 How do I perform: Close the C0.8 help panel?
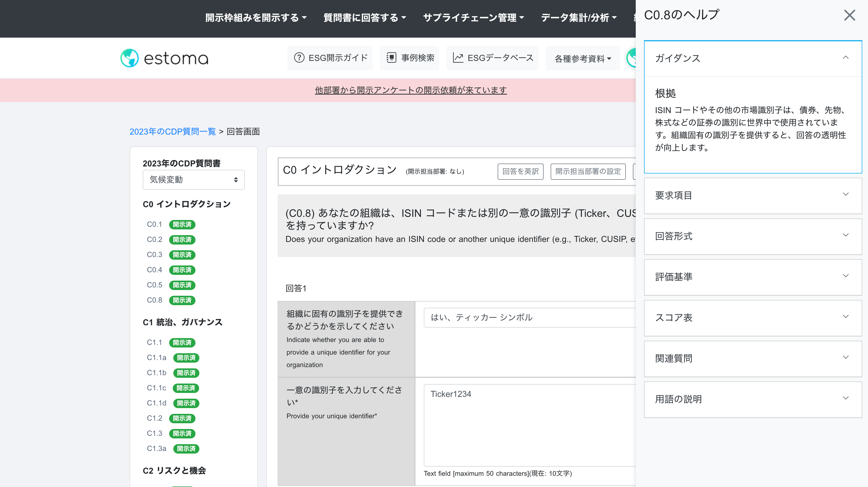coord(849,15)
